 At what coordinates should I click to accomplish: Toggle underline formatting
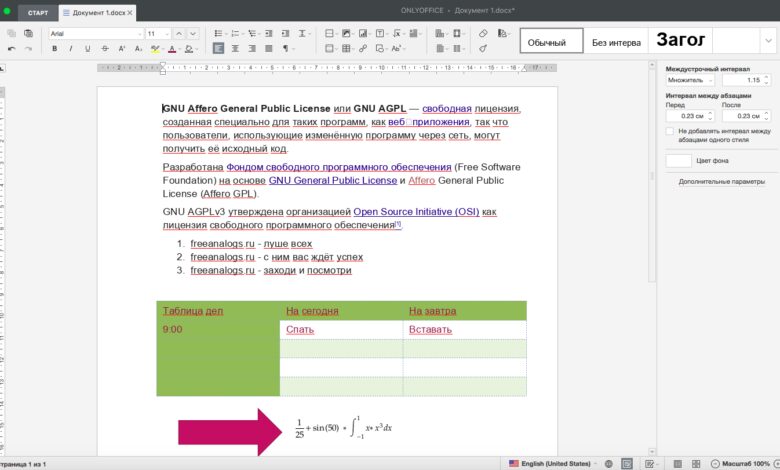88,49
